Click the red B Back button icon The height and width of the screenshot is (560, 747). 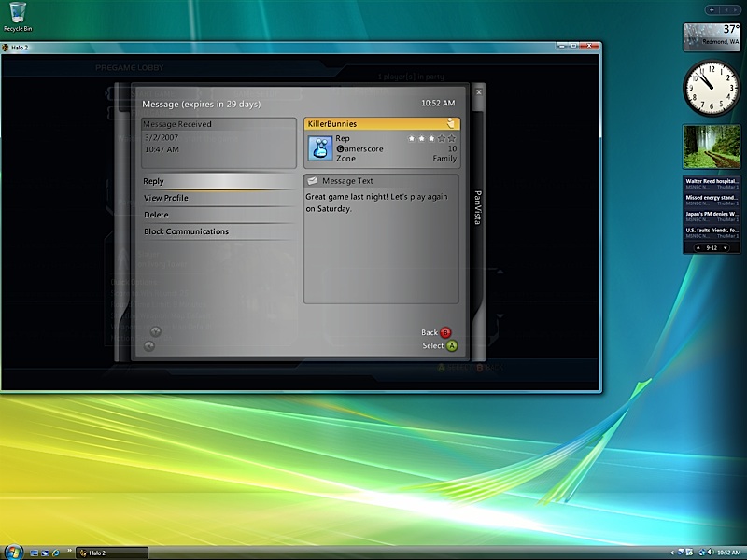pos(445,332)
